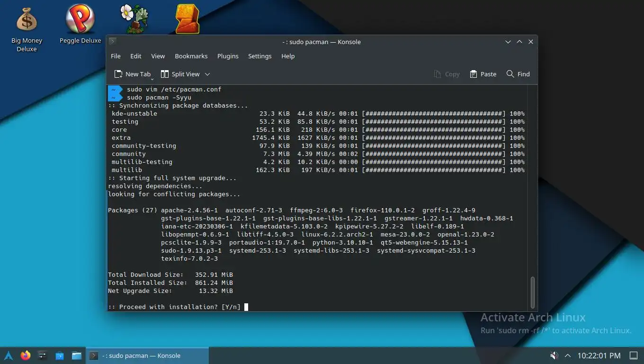Click the Split View toolbar button
This screenshot has width=644, height=364.
click(x=180, y=74)
